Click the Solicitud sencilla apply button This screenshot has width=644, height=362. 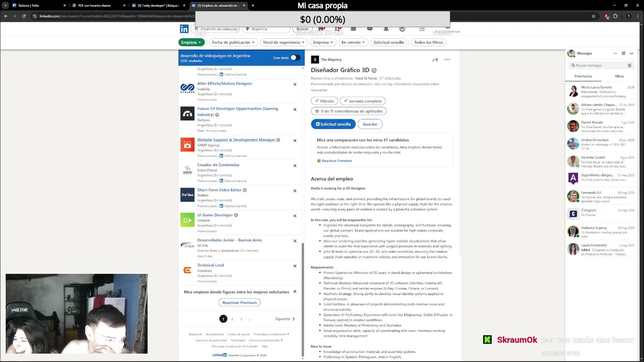pyautogui.click(x=333, y=124)
